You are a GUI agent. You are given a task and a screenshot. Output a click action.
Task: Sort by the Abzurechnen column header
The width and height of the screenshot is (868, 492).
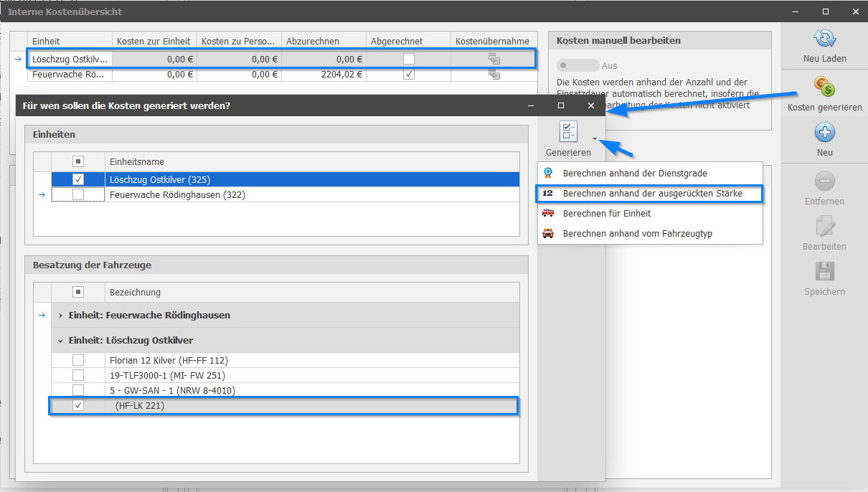pyautogui.click(x=323, y=42)
